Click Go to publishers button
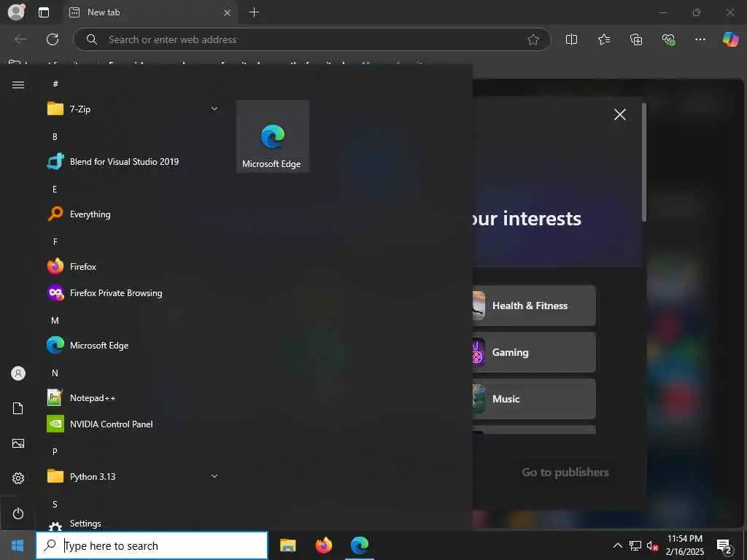 [565, 472]
